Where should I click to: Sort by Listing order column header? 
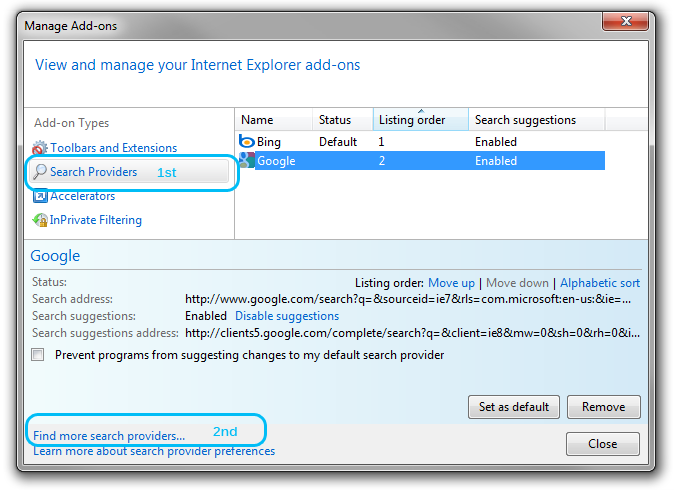click(x=421, y=120)
